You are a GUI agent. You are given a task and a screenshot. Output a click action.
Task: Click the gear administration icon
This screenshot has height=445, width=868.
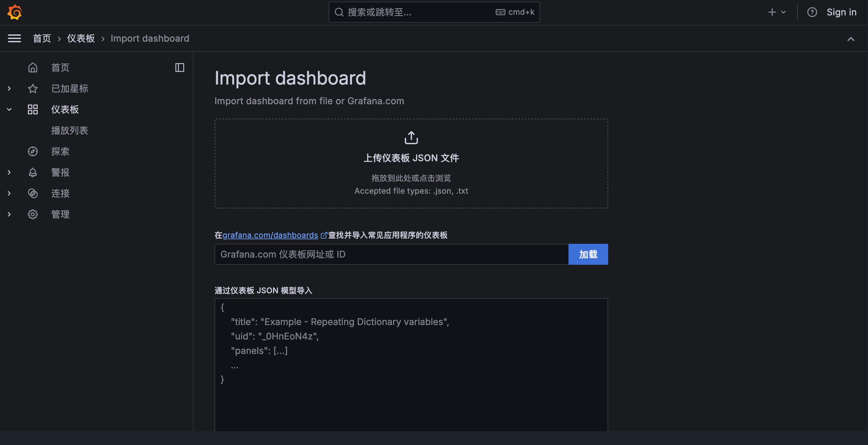click(x=33, y=214)
